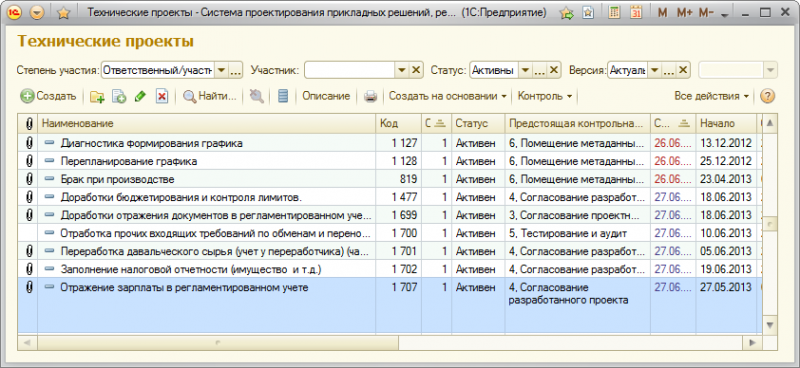
Task: Select row Заполнение налоговой отчетности
Action: 390,269
